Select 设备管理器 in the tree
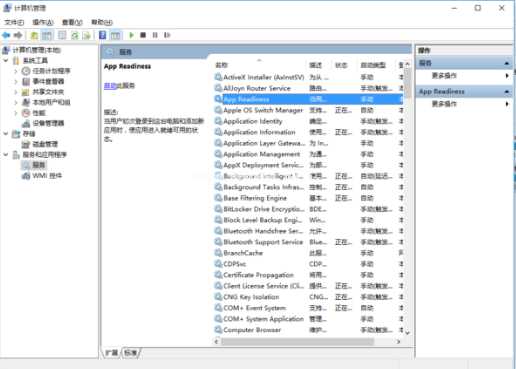 coord(48,123)
